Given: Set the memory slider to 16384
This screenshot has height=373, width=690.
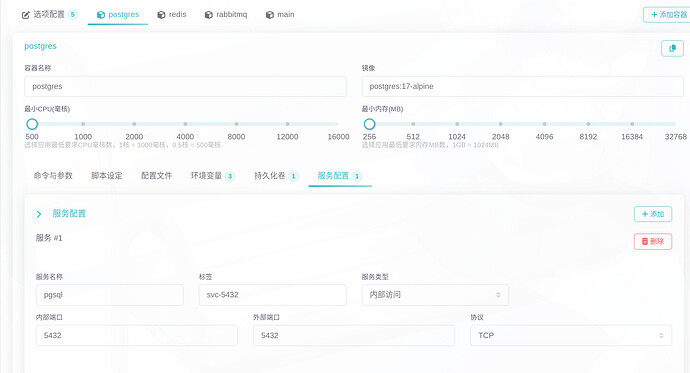Looking at the screenshot, I should (x=632, y=124).
